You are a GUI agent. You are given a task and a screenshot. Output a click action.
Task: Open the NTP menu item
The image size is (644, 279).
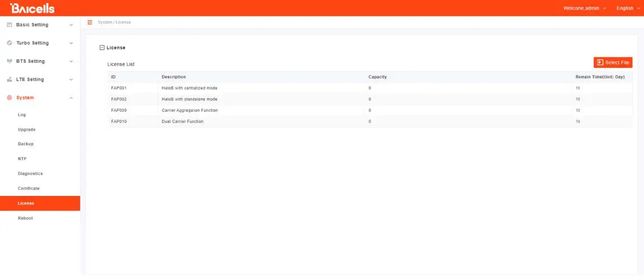click(22, 159)
